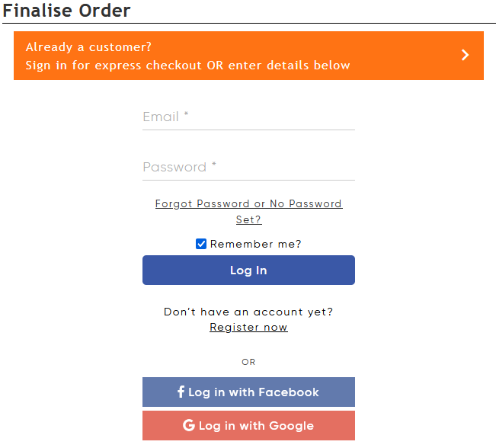Focus the Password input field
This screenshot has height=448, width=496.
(248, 168)
